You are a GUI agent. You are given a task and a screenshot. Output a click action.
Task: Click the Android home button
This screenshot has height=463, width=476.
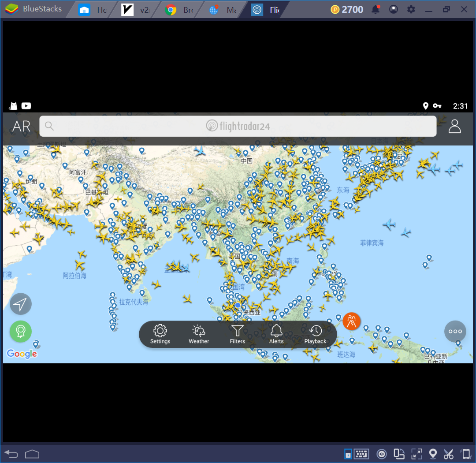32,454
